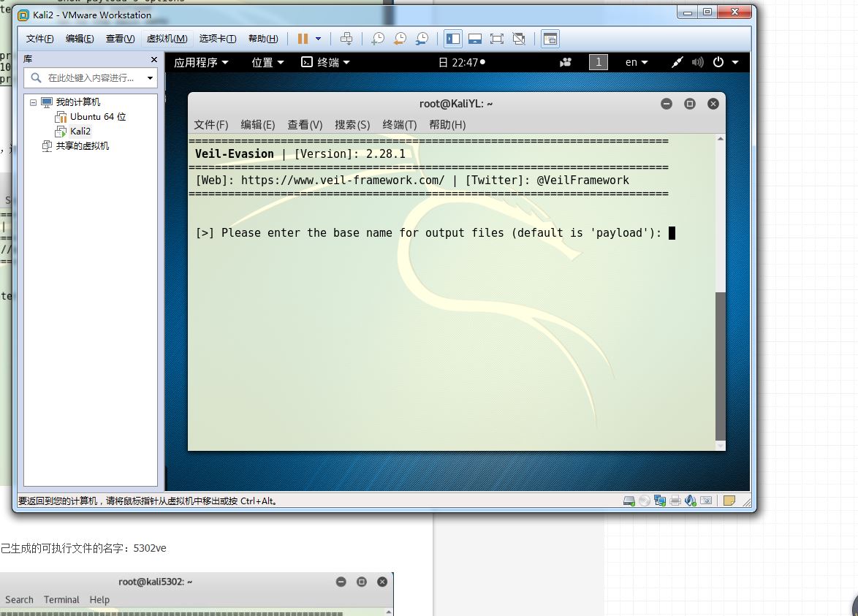Image resolution: width=858 pixels, height=616 pixels.
Task: Toggle the library sidebar view
Action: click(x=453, y=39)
